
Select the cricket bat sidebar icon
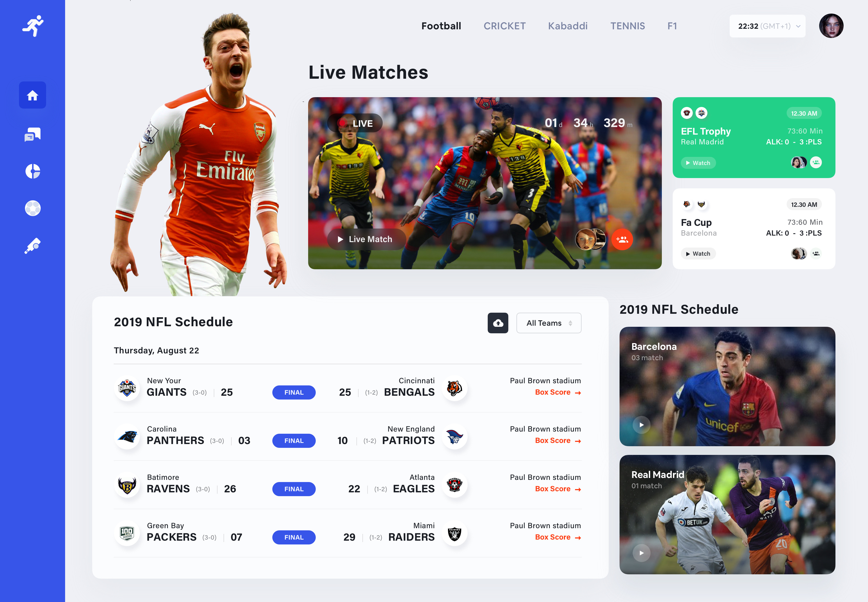[32, 246]
